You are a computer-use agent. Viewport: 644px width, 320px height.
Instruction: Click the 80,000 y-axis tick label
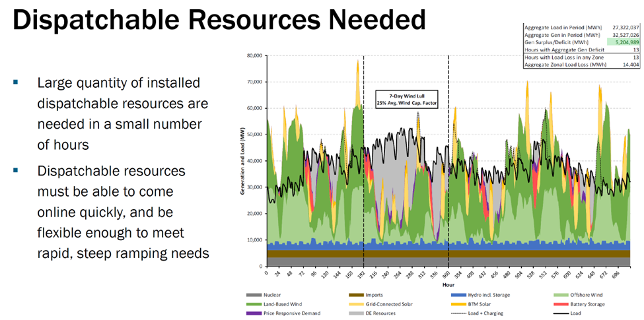255,55
